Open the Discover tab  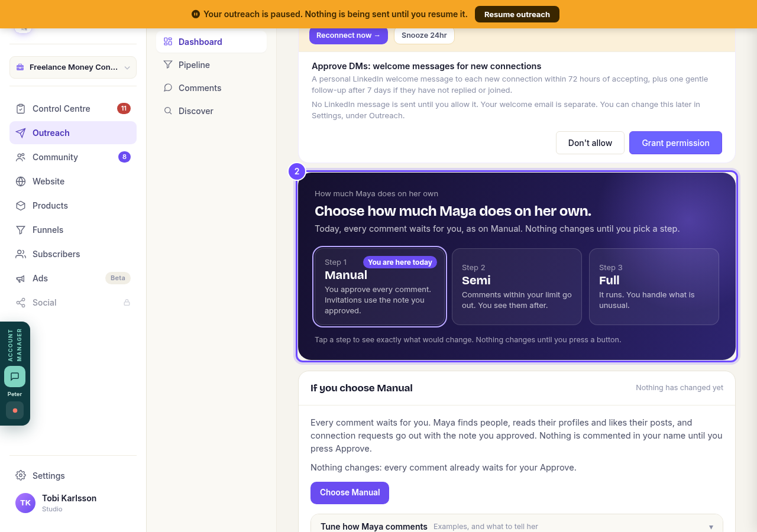pyautogui.click(x=212, y=111)
